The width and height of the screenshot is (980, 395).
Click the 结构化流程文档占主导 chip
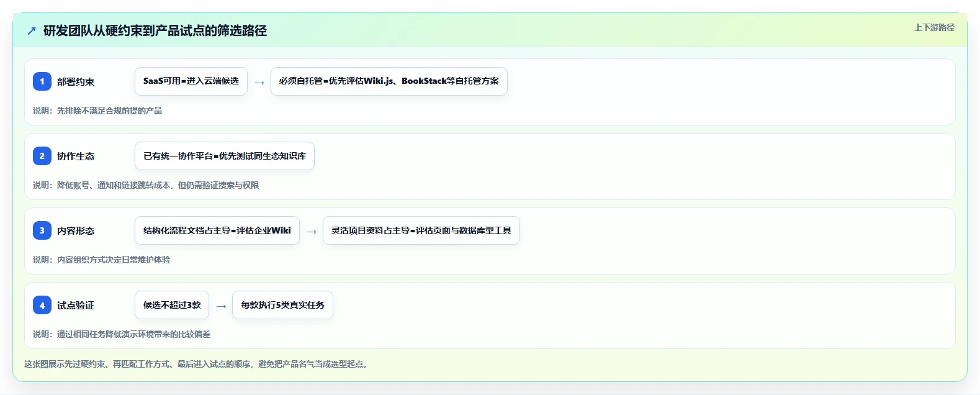[x=217, y=230]
